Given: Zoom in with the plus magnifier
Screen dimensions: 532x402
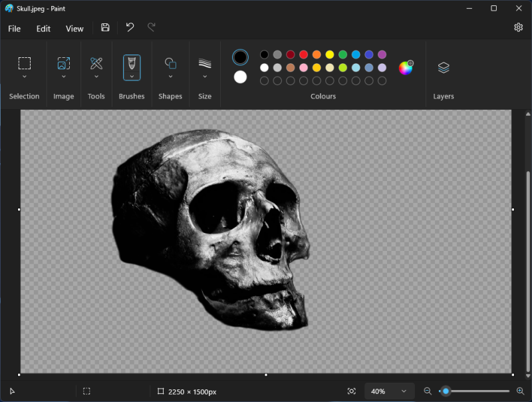Looking at the screenshot, I should tap(520, 391).
